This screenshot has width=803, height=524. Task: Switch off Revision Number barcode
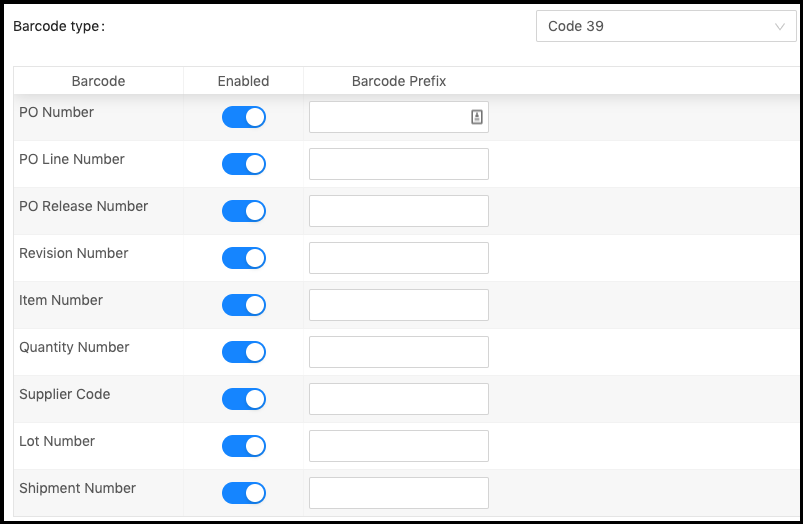[244, 258]
